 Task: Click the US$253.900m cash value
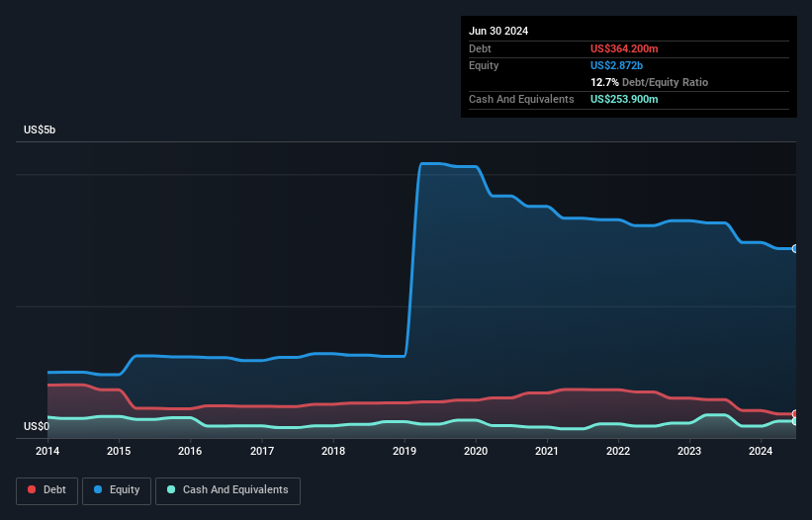pos(624,99)
